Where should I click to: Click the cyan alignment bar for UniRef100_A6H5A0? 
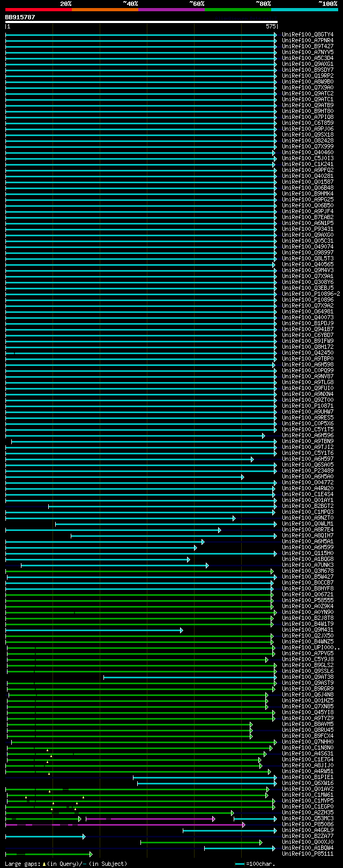pyautogui.click(x=124, y=477)
